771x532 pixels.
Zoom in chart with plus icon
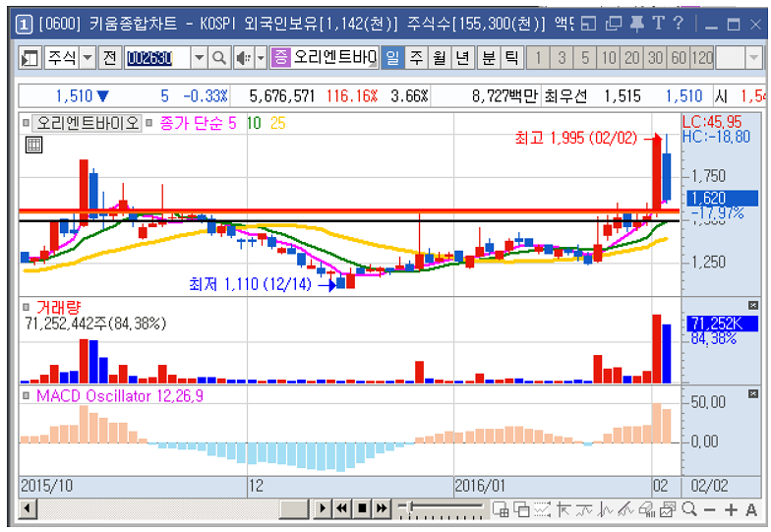[x=731, y=509]
